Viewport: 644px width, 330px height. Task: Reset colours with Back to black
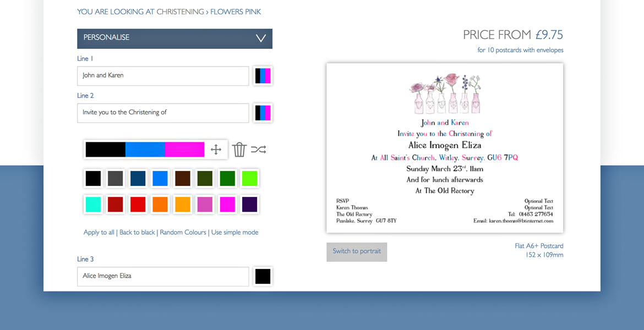[137, 232]
